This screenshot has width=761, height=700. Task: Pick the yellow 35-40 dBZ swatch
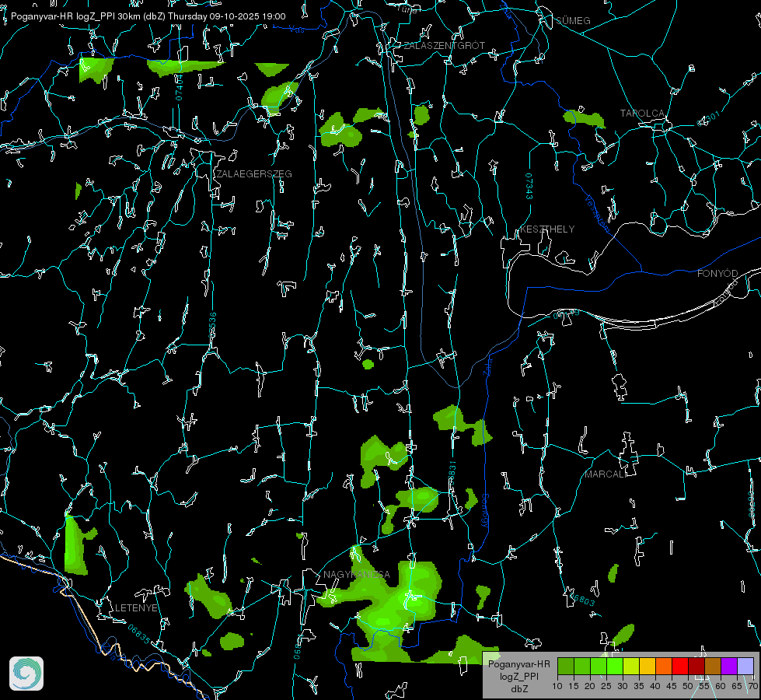(648, 666)
